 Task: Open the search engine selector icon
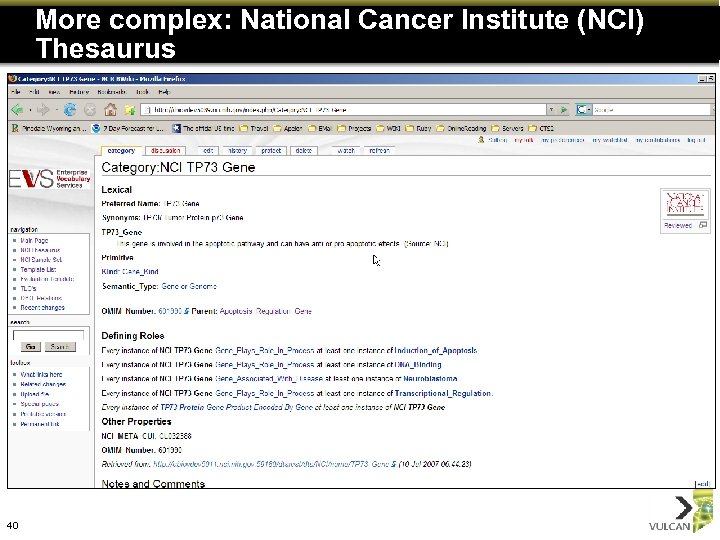click(583, 110)
